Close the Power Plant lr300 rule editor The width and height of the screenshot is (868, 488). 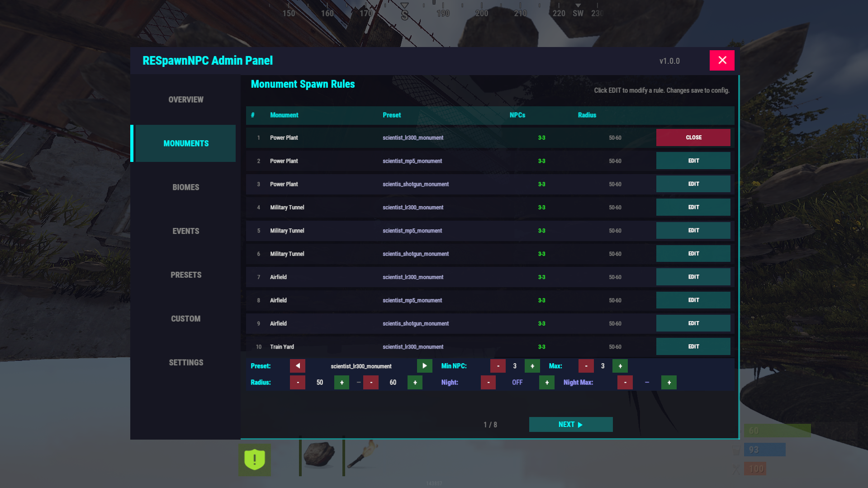[693, 137]
